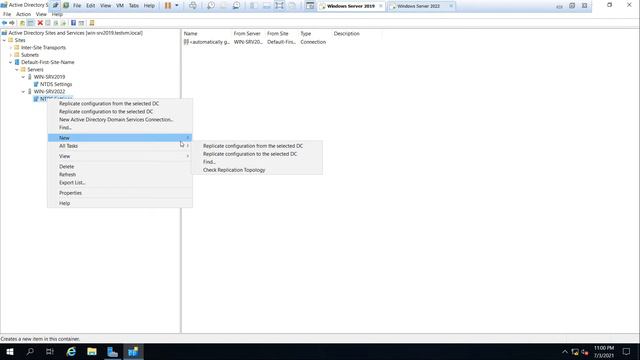Image resolution: width=640 pixels, height=360 pixels.
Task: Select the Subnets folder in tree
Action: tap(30, 55)
